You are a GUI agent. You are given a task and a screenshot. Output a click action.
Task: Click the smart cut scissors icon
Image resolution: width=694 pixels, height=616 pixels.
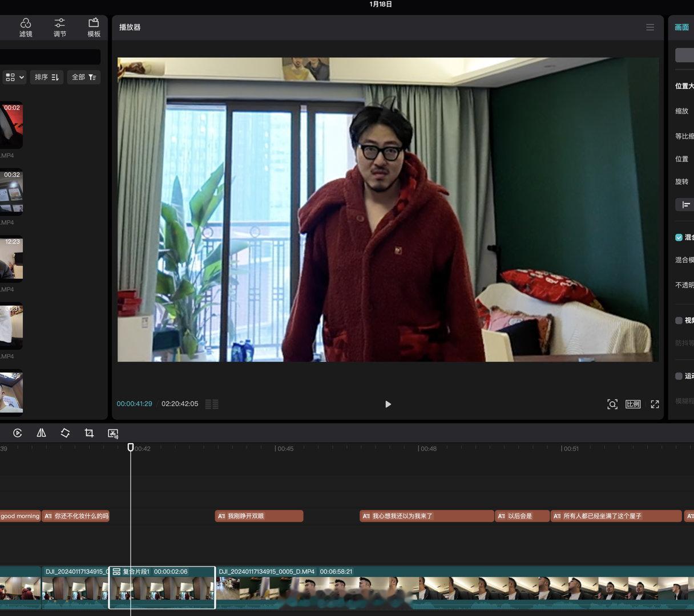click(x=113, y=433)
